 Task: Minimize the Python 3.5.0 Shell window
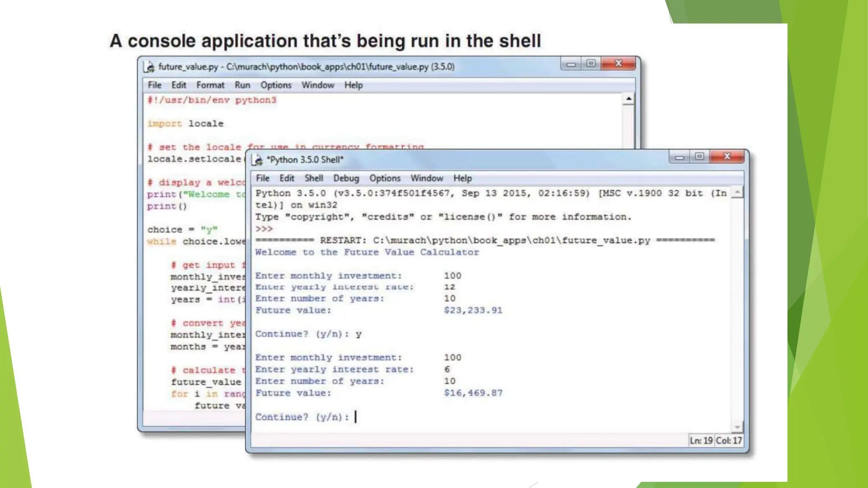(679, 157)
